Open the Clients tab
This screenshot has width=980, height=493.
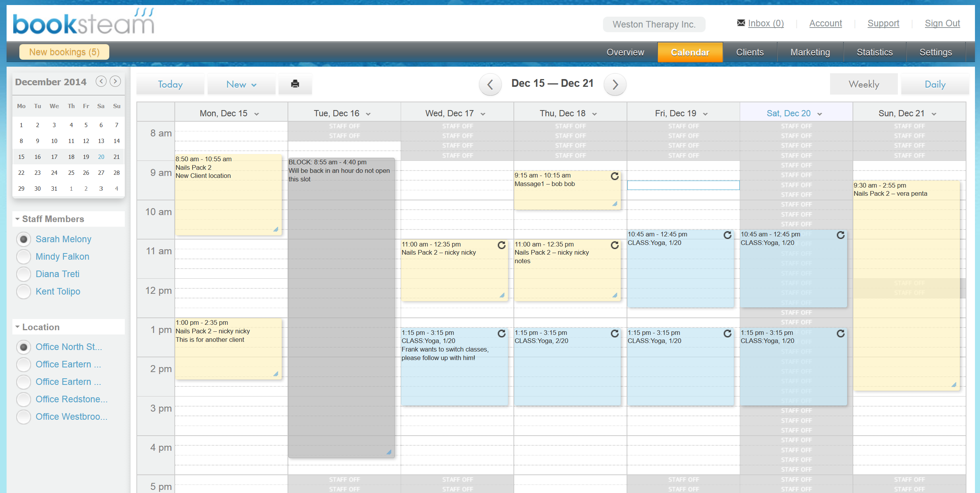pos(749,52)
